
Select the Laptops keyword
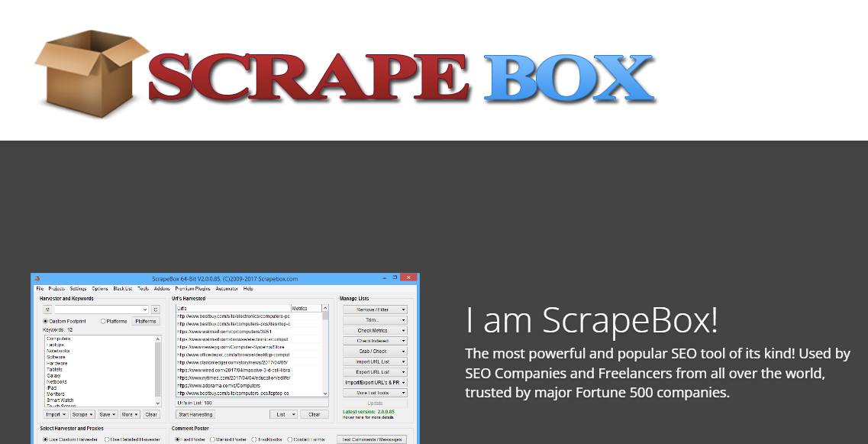[56, 345]
